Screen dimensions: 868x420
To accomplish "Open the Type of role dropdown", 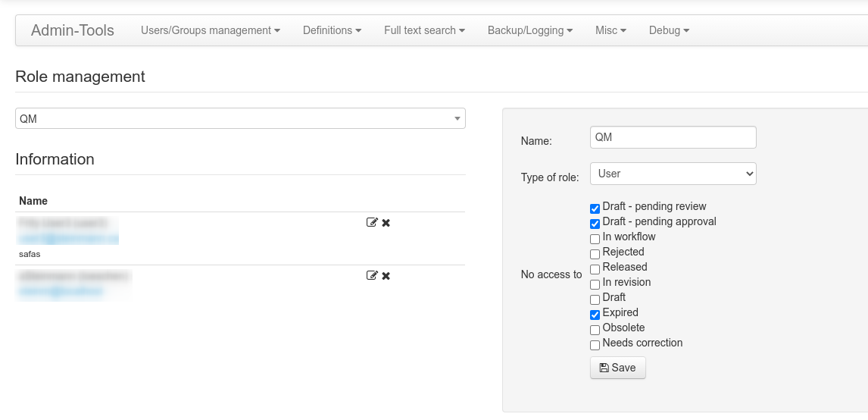I will (x=673, y=174).
